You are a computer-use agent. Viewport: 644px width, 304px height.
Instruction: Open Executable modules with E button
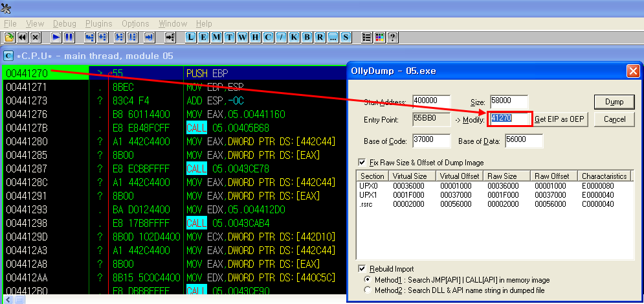pyautogui.click(x=204, y=38)
